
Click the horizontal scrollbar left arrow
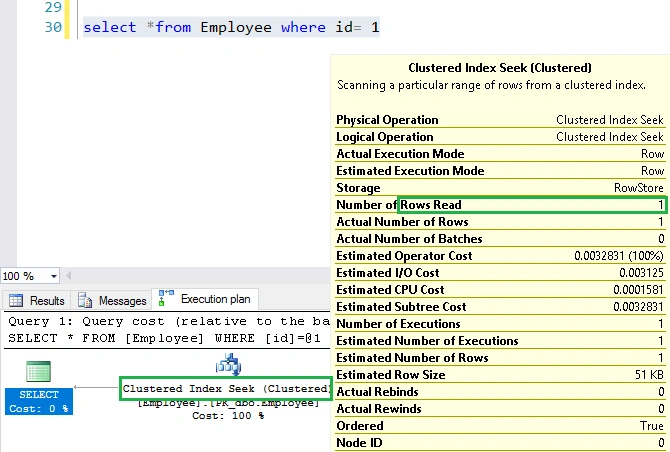[x=69, y=276]
